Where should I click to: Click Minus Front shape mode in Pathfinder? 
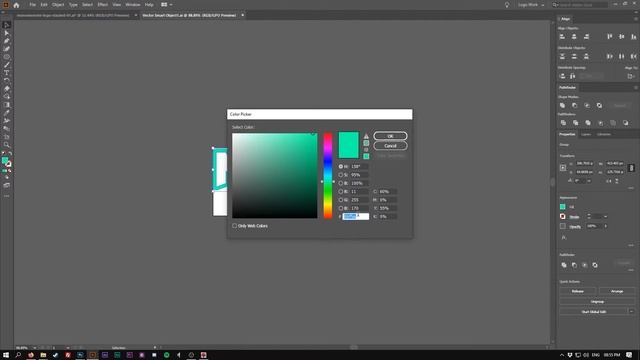pos(575,106)
